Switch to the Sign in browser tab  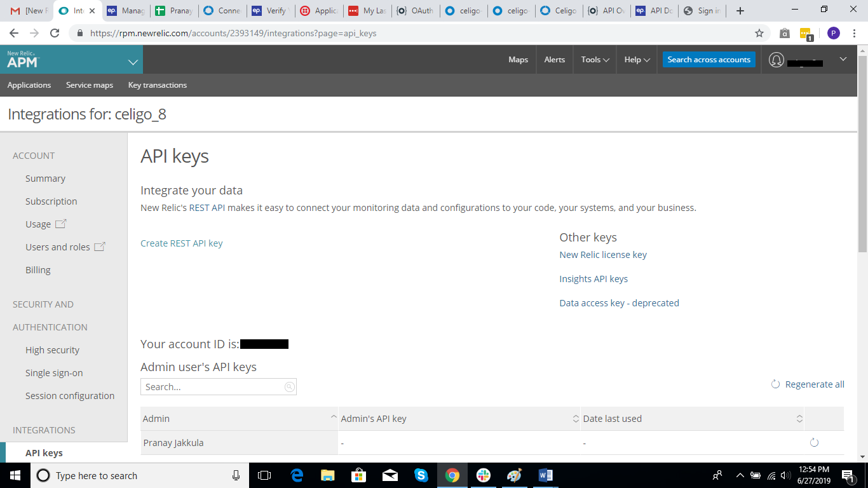point(702,11)
